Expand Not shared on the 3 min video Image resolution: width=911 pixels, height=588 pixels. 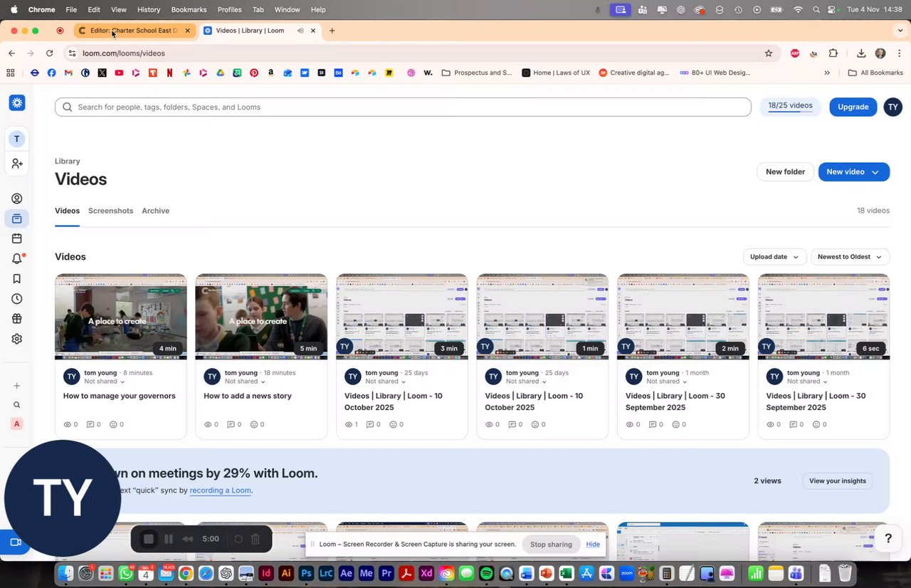click(x=386, y=382)
